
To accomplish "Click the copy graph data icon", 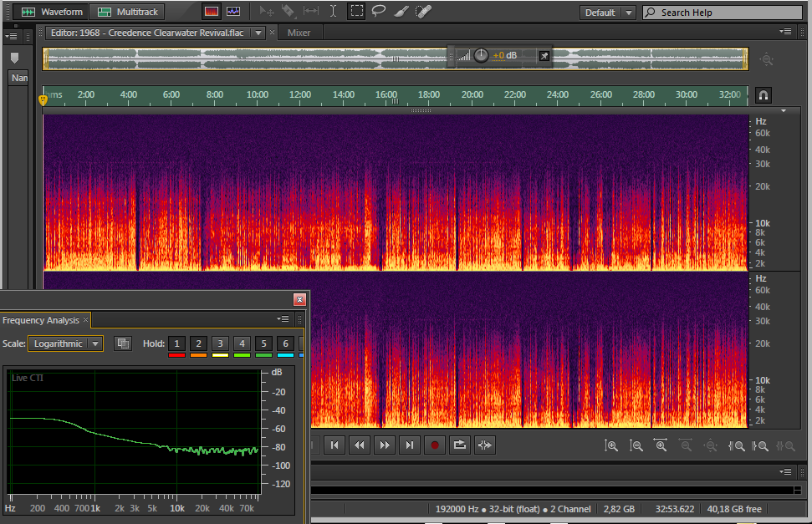I will 123,343.
